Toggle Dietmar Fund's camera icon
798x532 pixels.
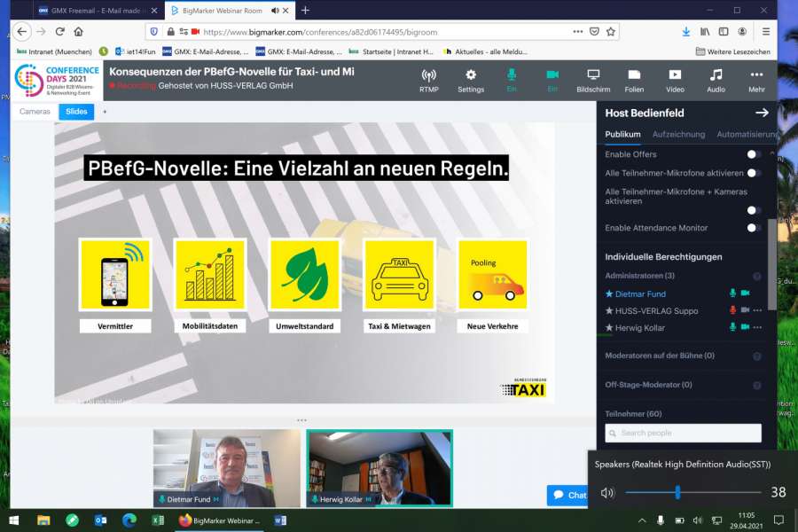point(745,293)
